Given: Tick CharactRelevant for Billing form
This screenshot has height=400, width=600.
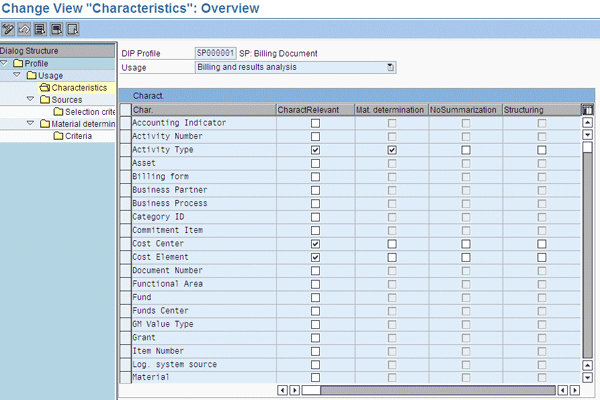Looking at the screenshot, I should [x=315, y=177].
